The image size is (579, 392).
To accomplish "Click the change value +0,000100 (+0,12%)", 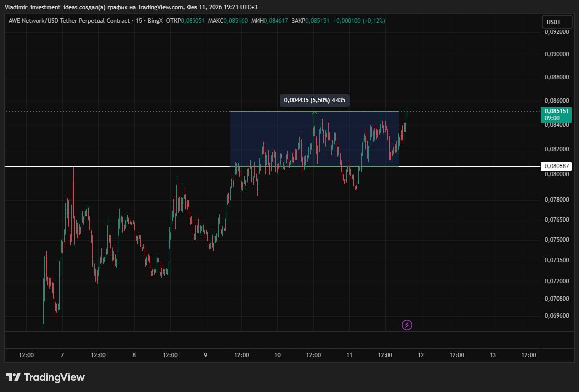I will (359, 21).
